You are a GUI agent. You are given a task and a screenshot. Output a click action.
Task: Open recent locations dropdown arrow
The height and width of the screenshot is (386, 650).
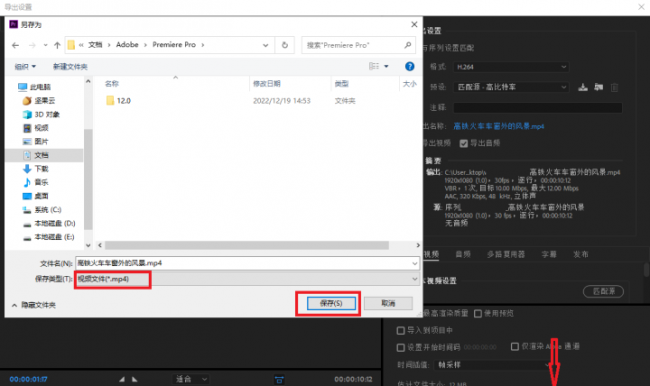click(x=46, y=45)
